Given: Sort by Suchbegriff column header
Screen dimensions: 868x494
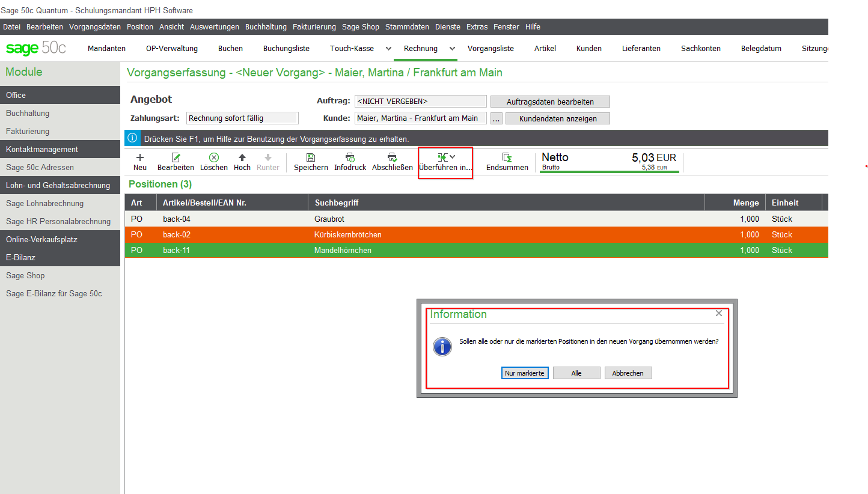Looking at the screenshot, I should point(506,203).
